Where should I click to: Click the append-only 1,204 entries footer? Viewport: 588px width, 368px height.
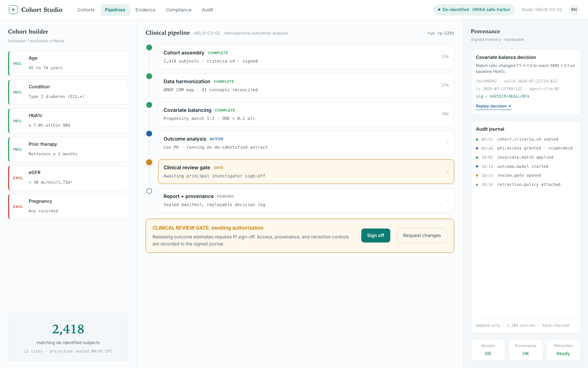point(522,325)
